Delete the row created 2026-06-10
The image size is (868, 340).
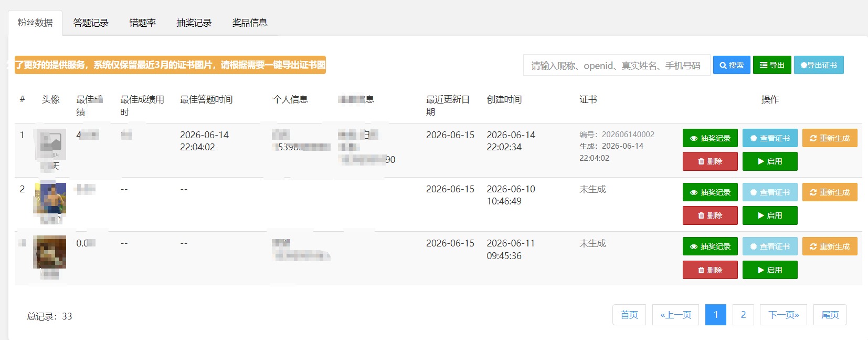[x=710, y=215]
